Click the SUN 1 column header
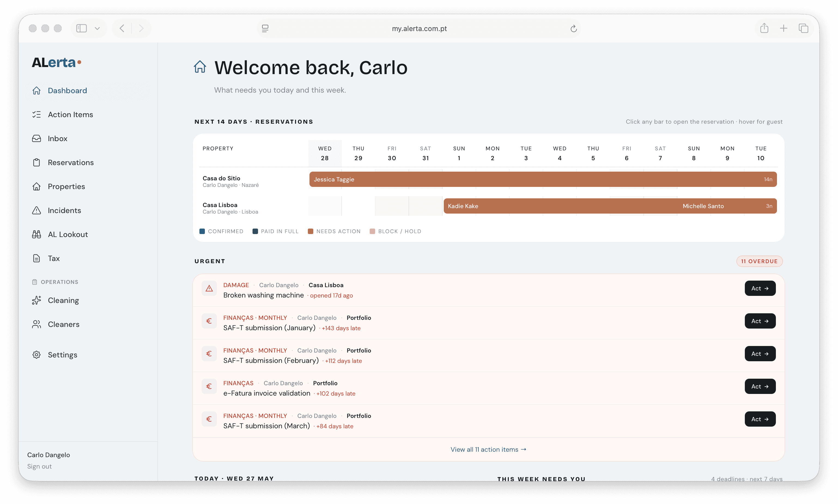This screenshot has width=838, height=504. click(459, 153)
